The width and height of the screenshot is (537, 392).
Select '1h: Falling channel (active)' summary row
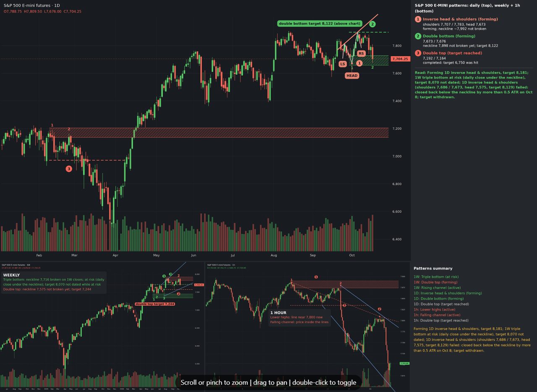click(x=437, y=315)
